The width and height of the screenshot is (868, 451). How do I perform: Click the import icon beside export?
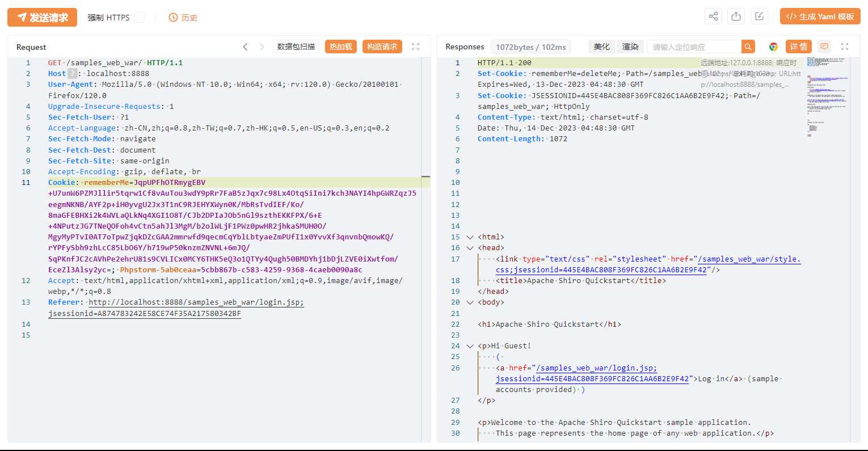click(x=759, y=16)
